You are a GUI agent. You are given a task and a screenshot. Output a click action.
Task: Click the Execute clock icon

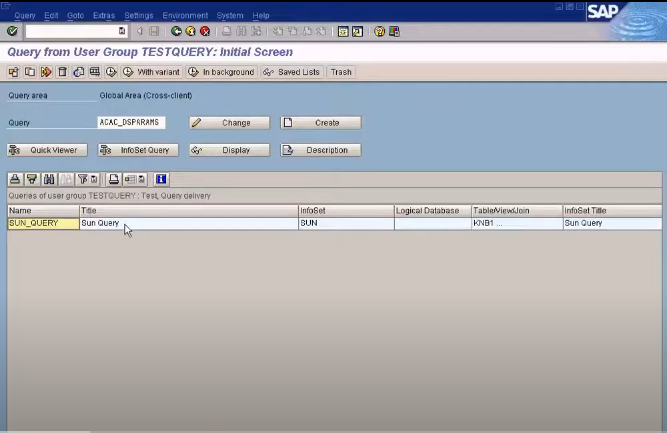point(111,72)
